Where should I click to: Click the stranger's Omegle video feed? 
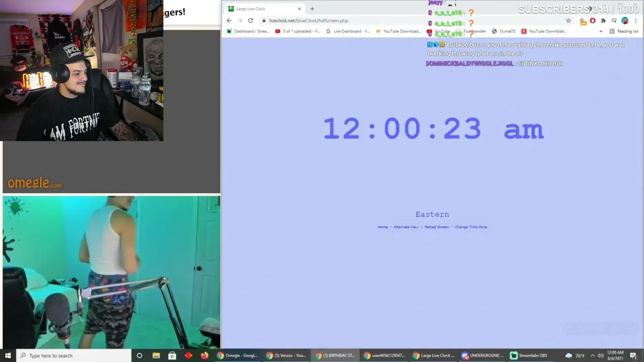(x=111, y=272)
